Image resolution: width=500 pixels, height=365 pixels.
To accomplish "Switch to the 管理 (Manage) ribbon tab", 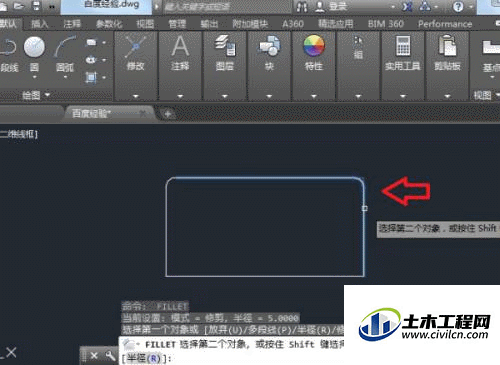I will 177,24.
